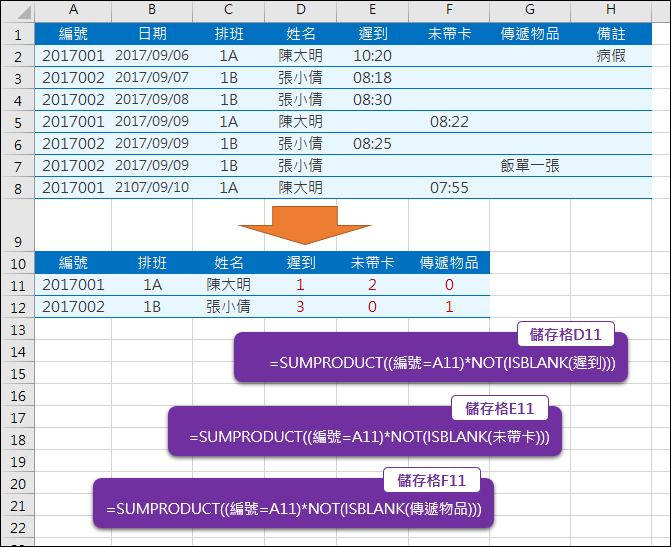Click the 備註 header cell
The image size is (671, 547).
coord(611,34)
